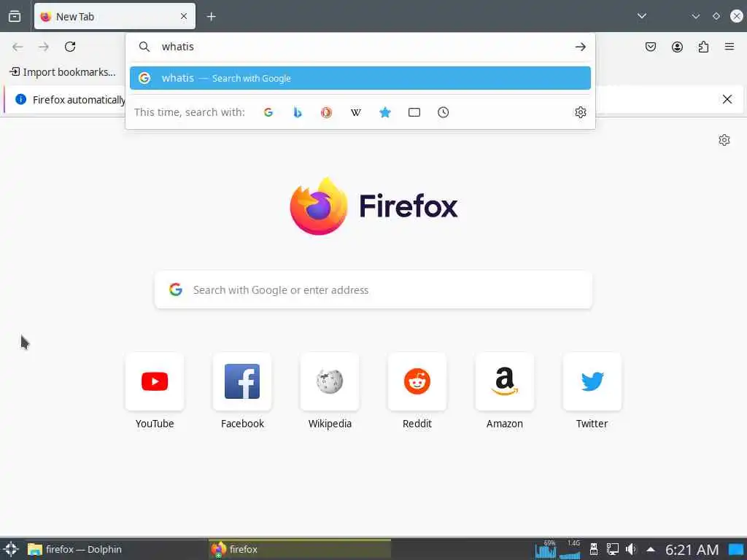Select the 'whatis — Search with Google' suggestion

coord(360,78)
